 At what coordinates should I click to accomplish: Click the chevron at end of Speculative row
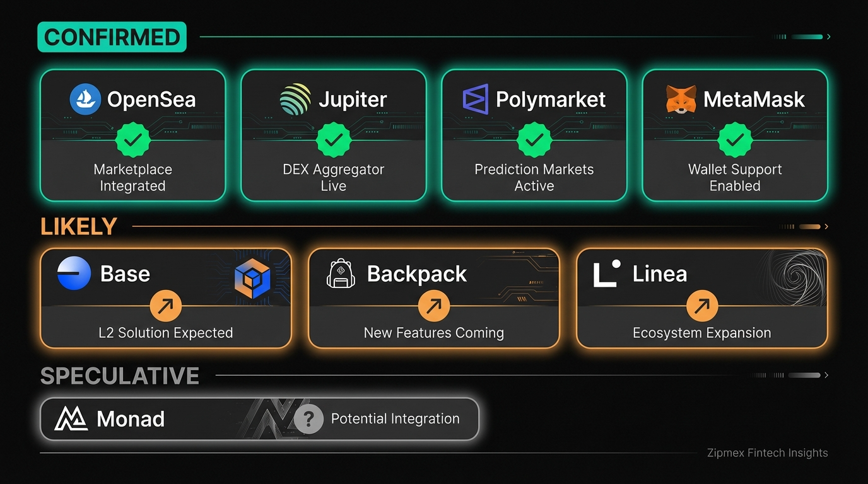(x=826, y=375)
